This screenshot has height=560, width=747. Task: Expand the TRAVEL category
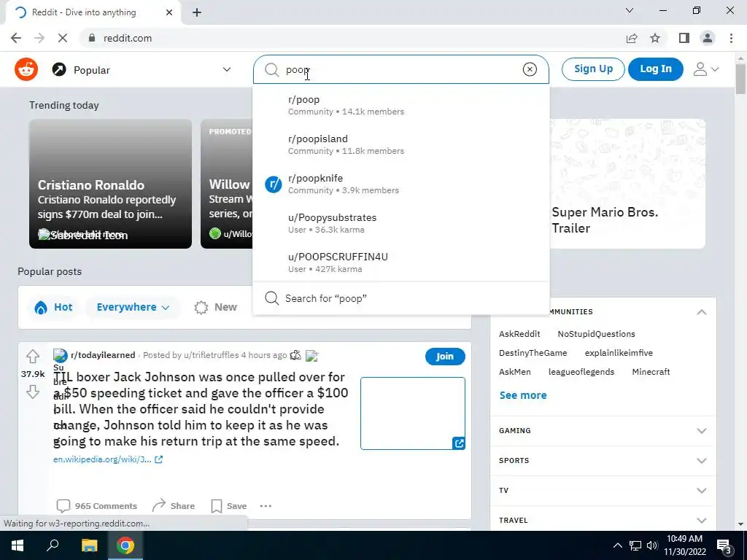coord(603,520)
